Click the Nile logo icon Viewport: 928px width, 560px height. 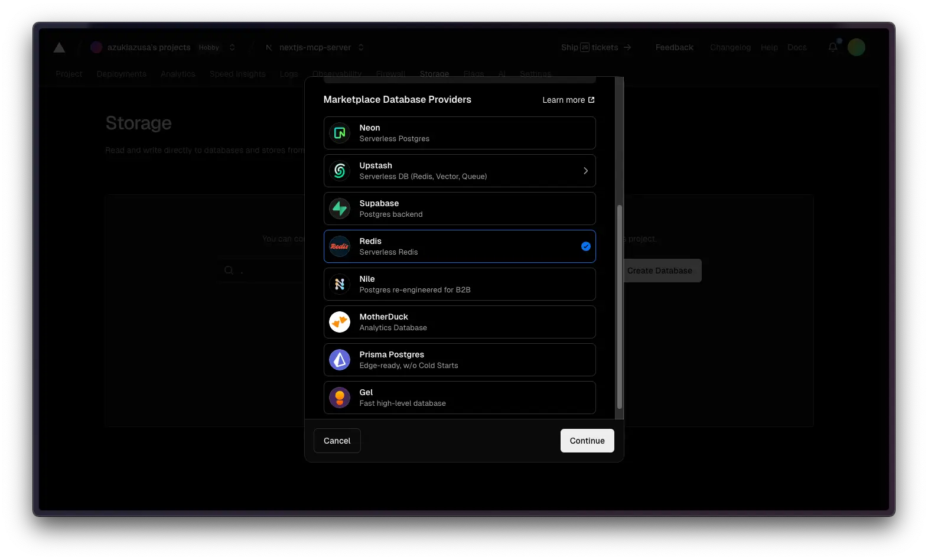pyautogui.click(x=340, y=284)
